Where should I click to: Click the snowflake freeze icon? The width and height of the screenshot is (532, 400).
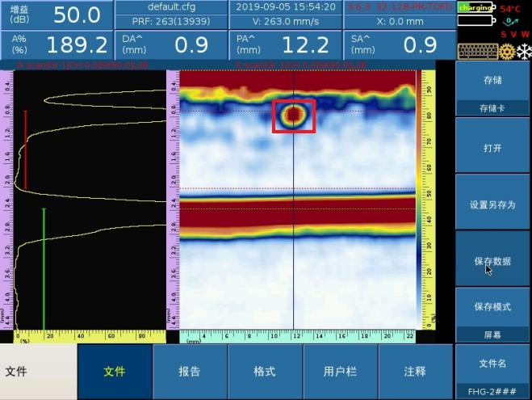point(523,52)
